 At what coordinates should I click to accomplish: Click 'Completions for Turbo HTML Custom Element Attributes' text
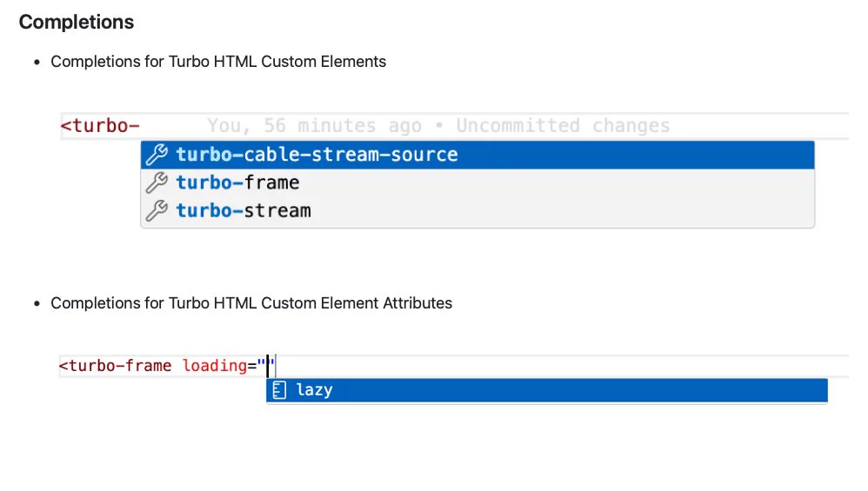coord(251,303)
